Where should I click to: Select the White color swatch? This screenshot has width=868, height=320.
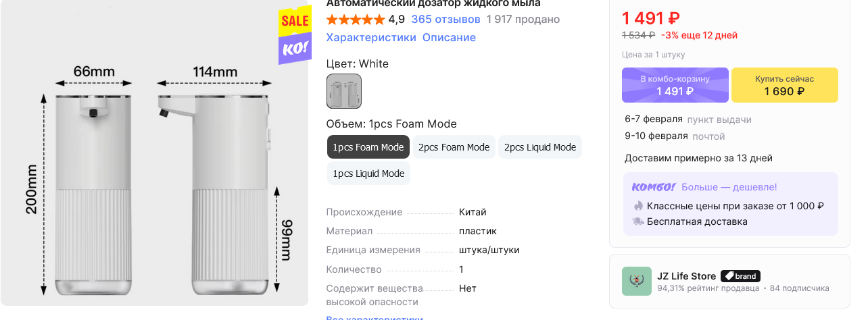pyautogui.click(x=344, y=91)
